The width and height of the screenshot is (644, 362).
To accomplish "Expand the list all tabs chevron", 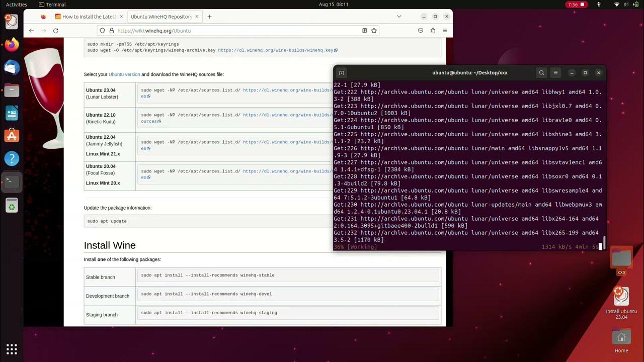I will [399, 17].
